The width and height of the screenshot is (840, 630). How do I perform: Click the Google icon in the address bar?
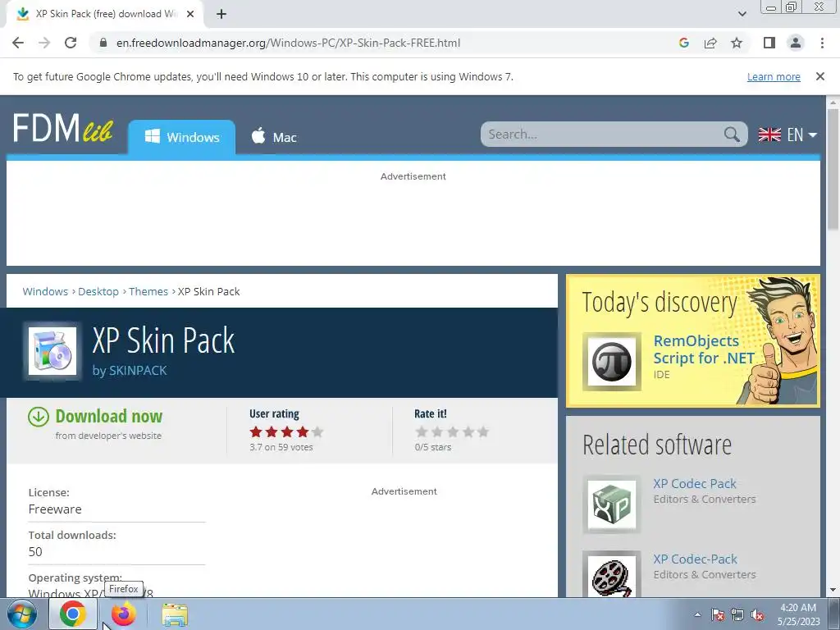coord(683,43)
